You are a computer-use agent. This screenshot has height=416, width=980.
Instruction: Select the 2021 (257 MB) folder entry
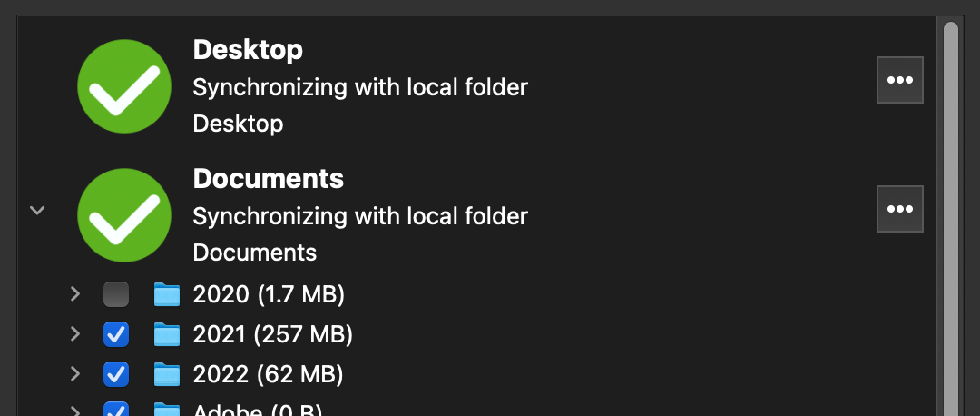(x=272, y=334)
